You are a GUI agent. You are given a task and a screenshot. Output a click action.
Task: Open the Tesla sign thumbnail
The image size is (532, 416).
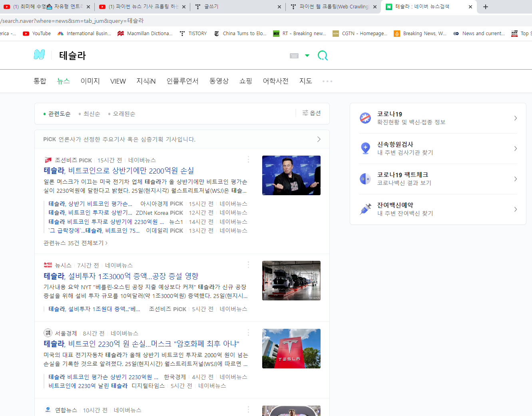click(x=291, y=348)
